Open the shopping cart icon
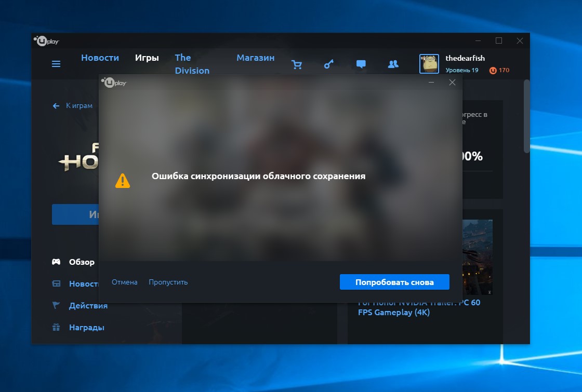Viewport: 582px width, 392px height. click(297, 64)
